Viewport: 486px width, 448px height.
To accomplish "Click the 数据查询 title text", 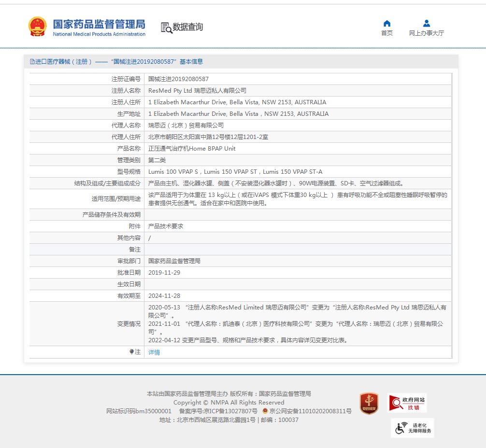I will click(187, 27).
